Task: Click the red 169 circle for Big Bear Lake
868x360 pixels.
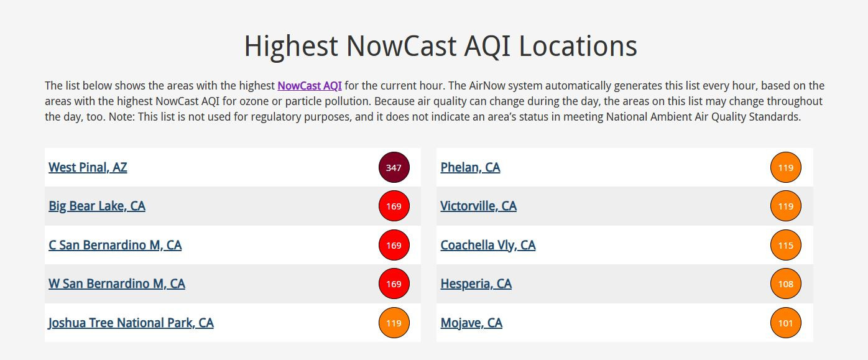Action: coord(394,206)
